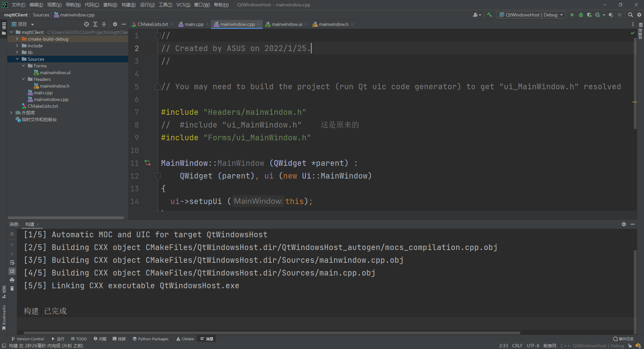644x349 pixels.
Task: Open the VCS menu
Action: coord(183,5)
